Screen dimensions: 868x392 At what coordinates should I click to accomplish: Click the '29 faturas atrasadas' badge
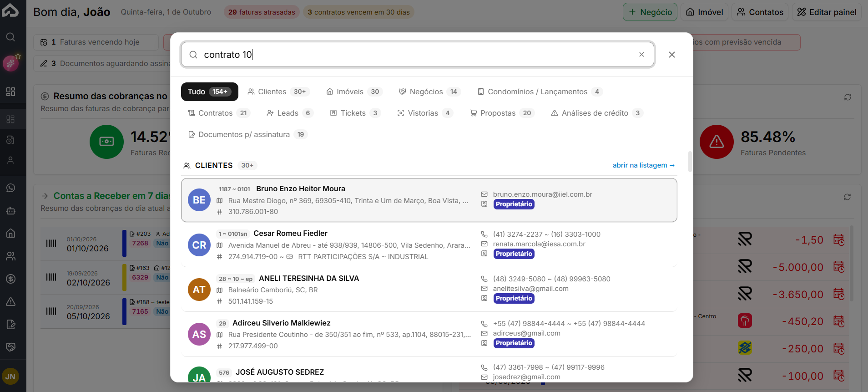(262, 12)
